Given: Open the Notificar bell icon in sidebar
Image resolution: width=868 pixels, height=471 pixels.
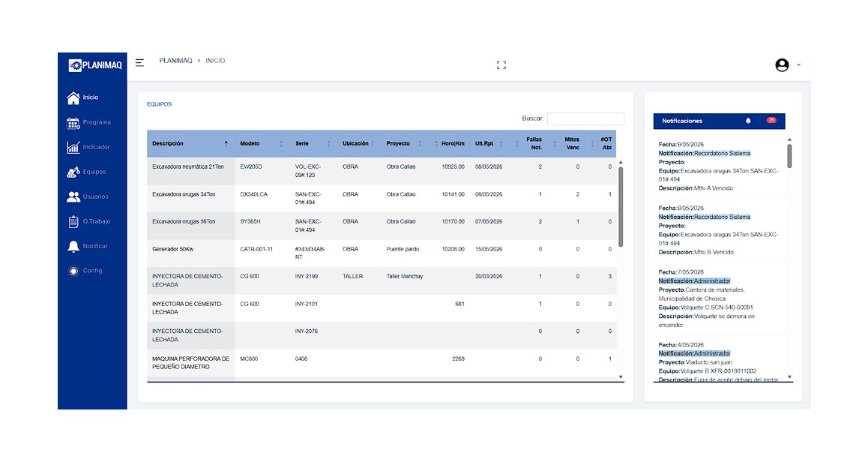Looking at the screenshot, I should pos(73,247).
